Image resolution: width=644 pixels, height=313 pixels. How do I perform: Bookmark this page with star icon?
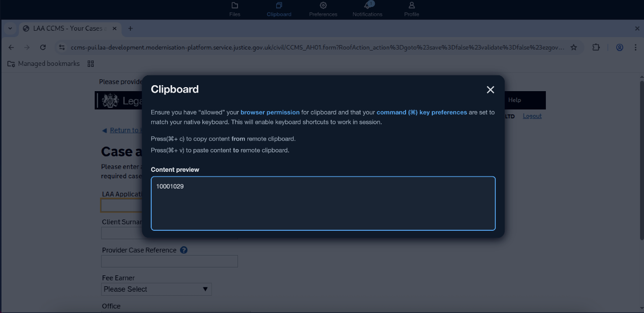[x=574, y=48]
